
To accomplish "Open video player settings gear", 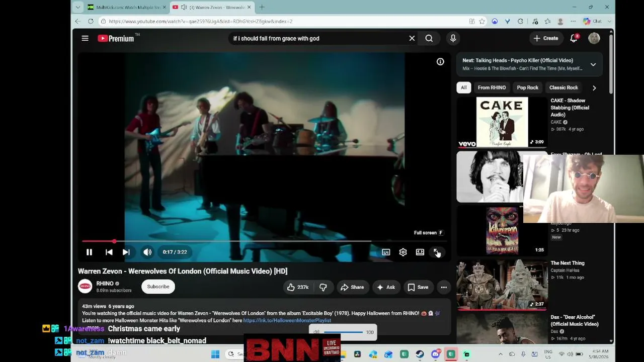I will [403, 252].
